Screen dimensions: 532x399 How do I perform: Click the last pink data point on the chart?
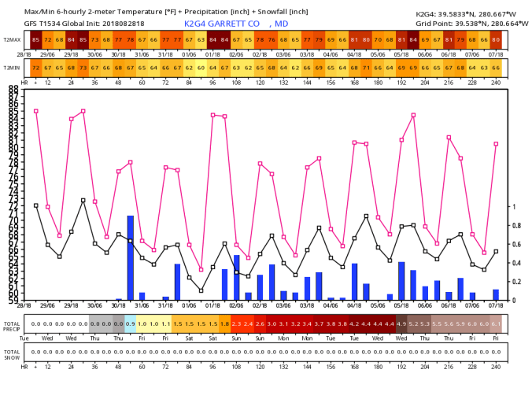496,144
